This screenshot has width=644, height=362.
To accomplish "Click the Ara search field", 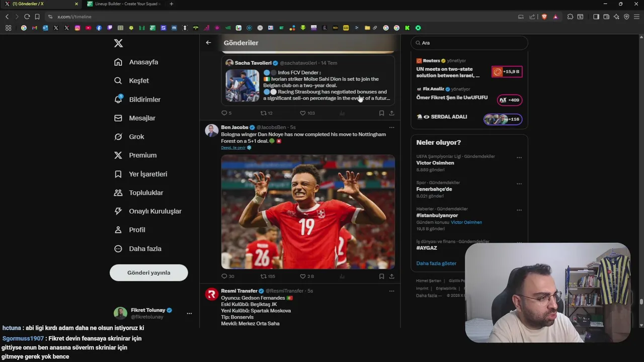I will pyautogui.click(x=469, y=43).
